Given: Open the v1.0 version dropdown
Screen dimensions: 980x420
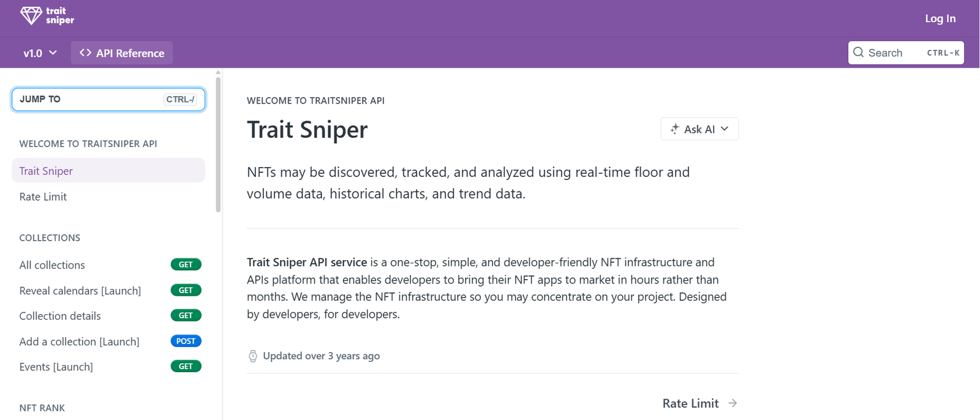Looking at the screenshot, I should 40,53.
